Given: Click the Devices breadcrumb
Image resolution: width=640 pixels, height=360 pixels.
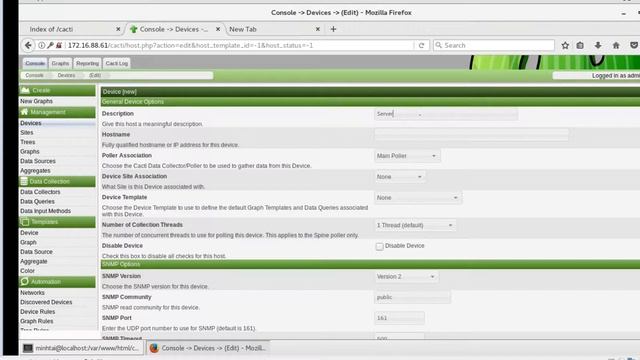Looking at the screenshot, I should pyautogui.click(x=66, y=76).
